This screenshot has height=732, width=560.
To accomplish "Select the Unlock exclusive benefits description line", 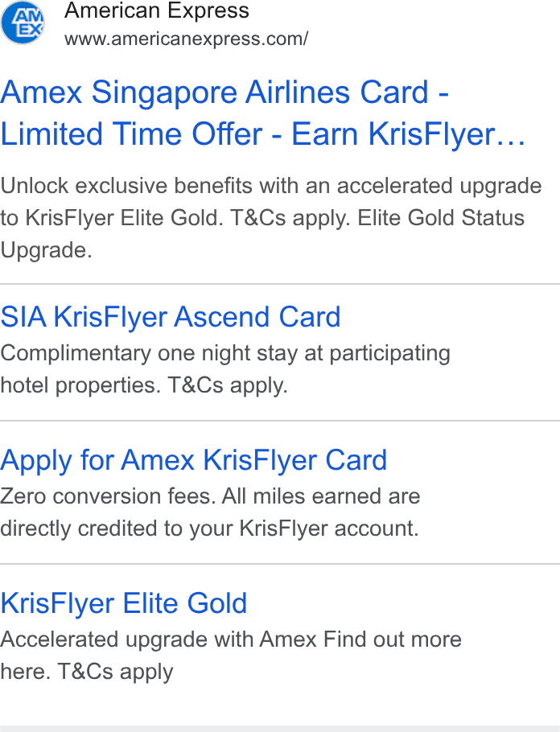I will click(x=271, y=186).
